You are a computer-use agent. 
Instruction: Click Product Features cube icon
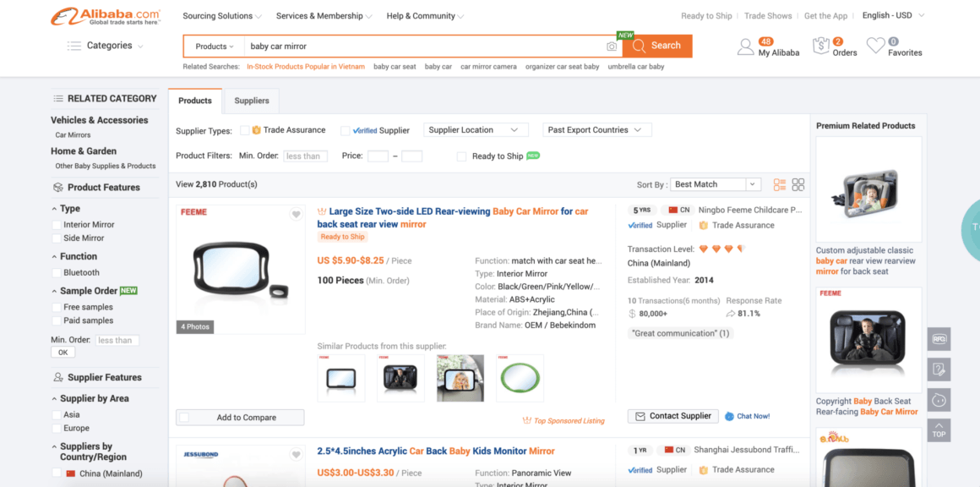[58, 188]
